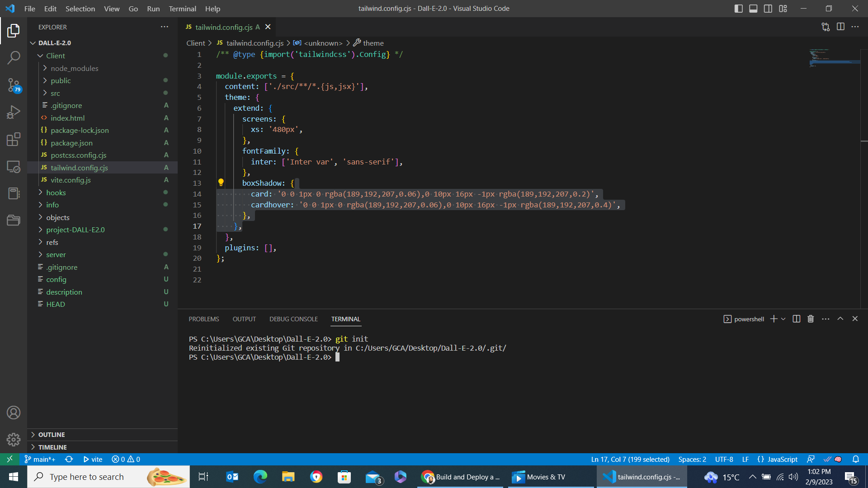This screenshot has height=488, width=868.
Task: Split the editor right
Action: [840, 27]
